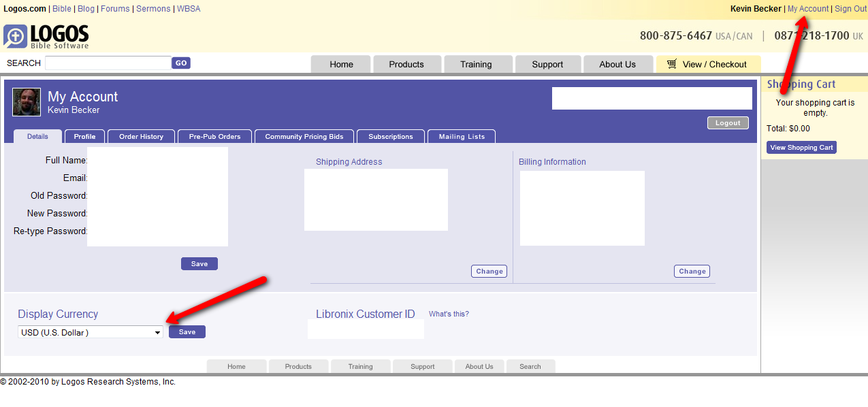Switch to the Profile tab
The width and height of the screenshot is (868, 407).
[x=84, y=136]
